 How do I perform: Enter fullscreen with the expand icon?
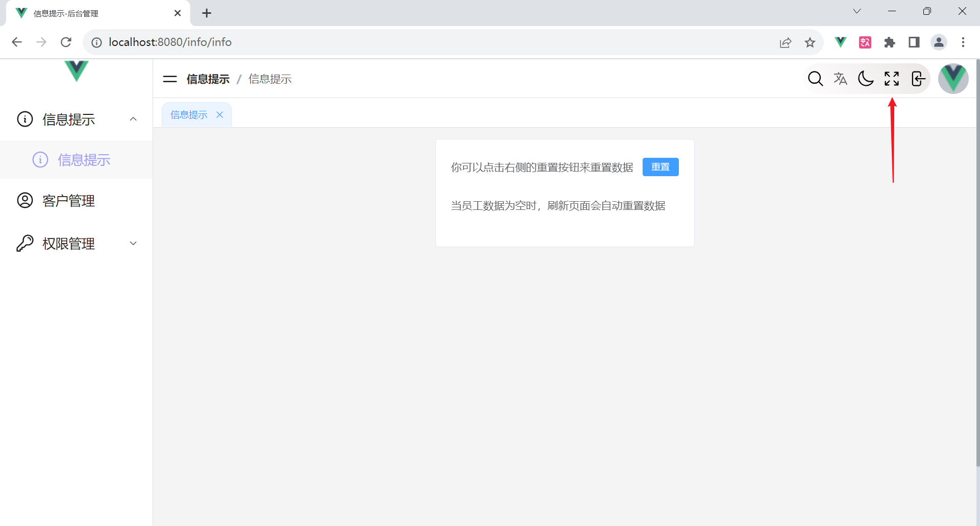coord(892,79)
